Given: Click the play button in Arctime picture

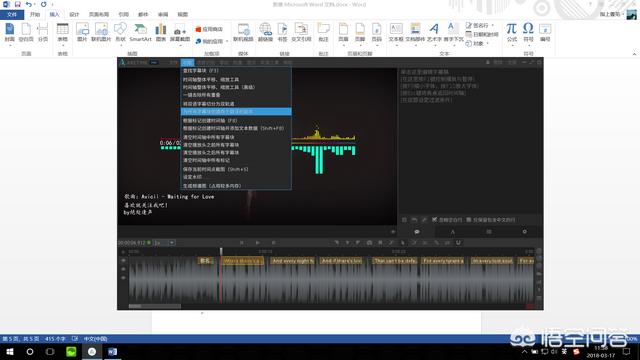Looking at the screenshot, I should pos(258,242).
